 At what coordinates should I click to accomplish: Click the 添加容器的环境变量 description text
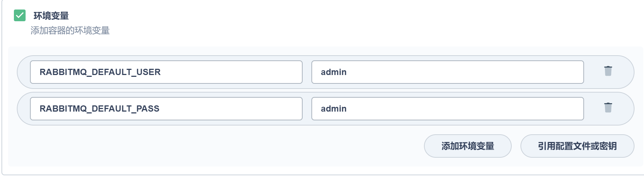point(70,31)
